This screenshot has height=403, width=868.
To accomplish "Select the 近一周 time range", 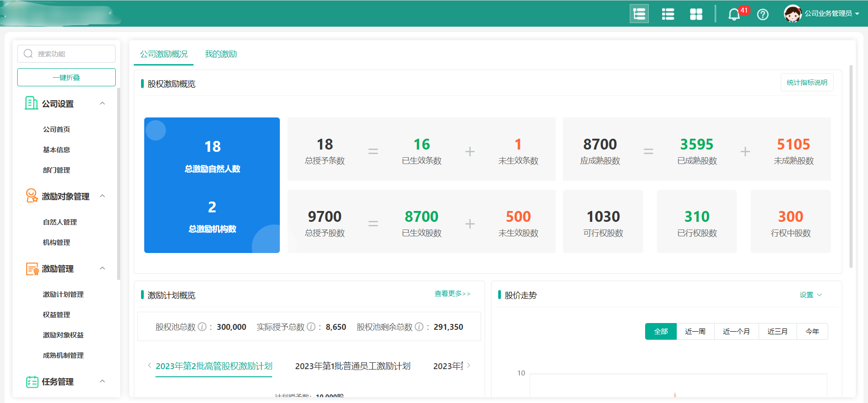I will point(695,331).
